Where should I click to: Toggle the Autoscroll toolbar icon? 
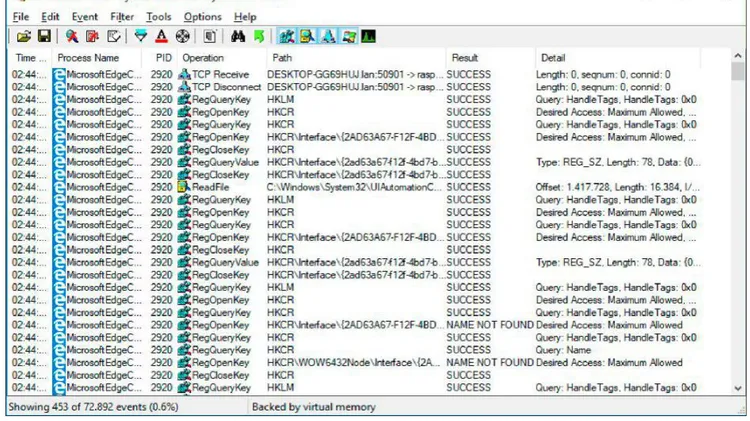92,36
